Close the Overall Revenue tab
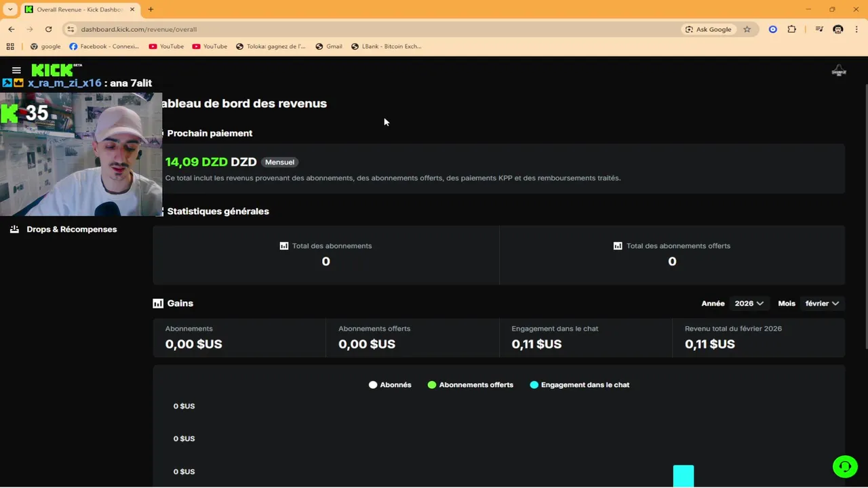 (133, 9)
